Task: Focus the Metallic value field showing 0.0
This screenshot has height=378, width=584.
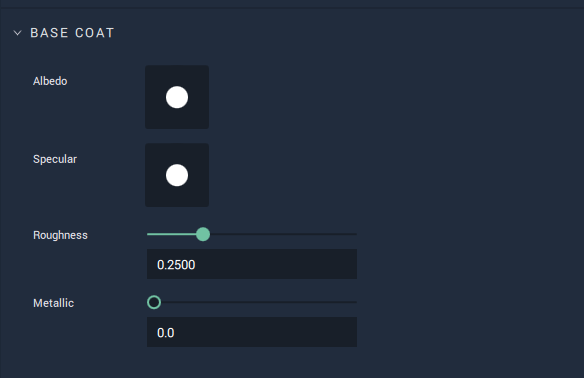Action: [252, 332]
